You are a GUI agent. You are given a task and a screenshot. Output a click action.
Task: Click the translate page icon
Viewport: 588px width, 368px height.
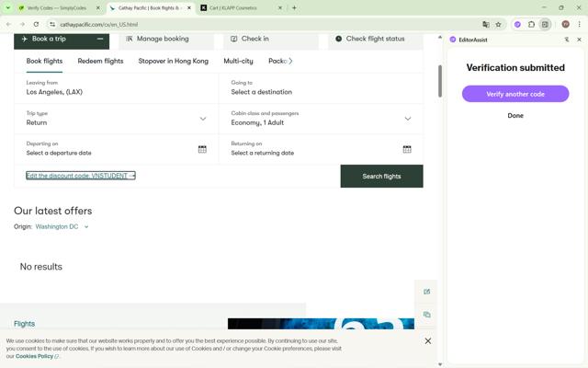click(x=486, y=25)
